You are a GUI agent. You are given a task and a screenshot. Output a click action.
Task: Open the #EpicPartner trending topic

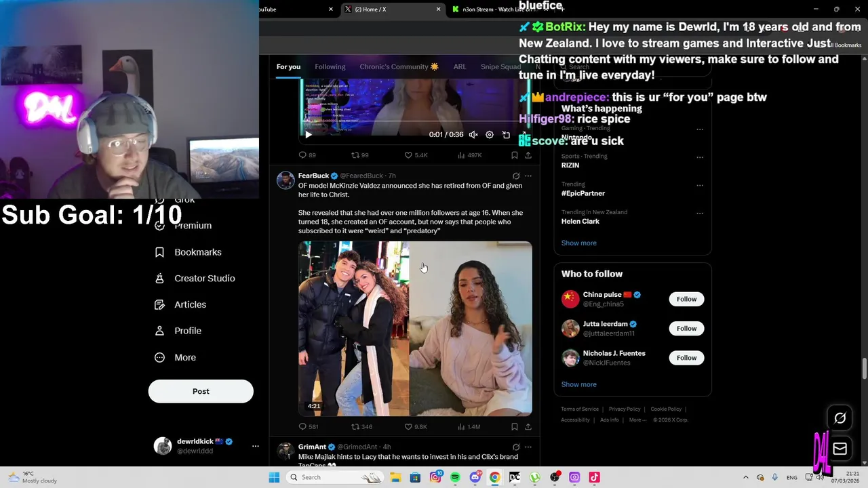[583, 193]
